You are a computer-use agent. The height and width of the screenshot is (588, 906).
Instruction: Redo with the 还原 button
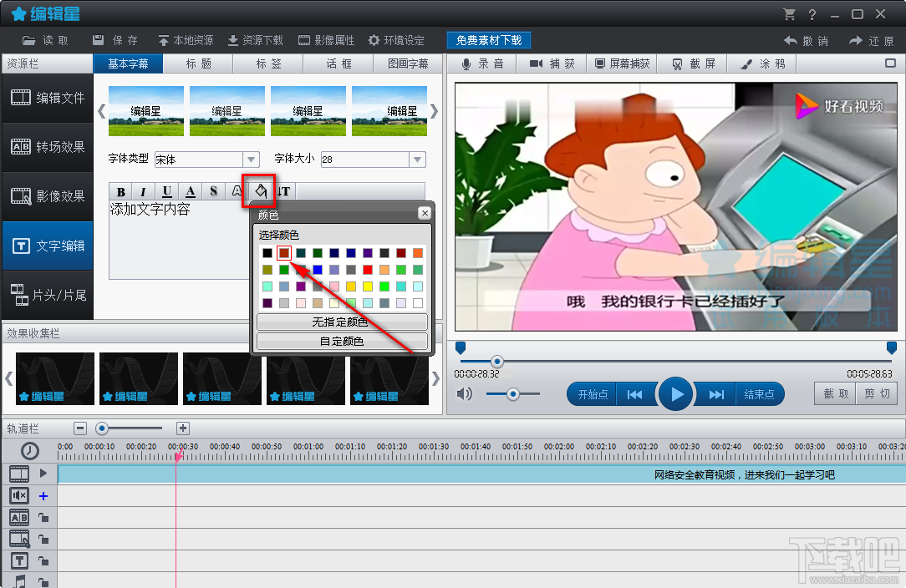point(872,41)
